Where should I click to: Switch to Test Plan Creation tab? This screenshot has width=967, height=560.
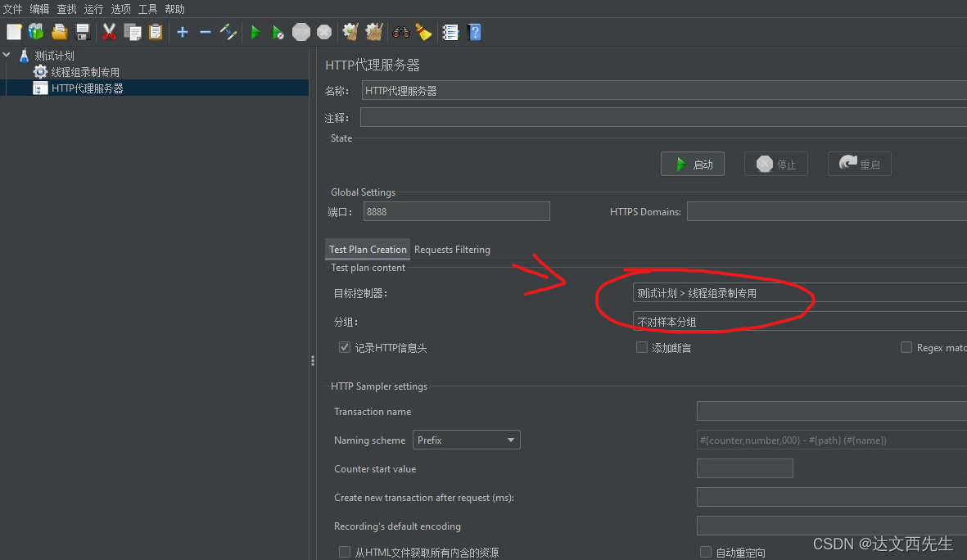(368, 249)
